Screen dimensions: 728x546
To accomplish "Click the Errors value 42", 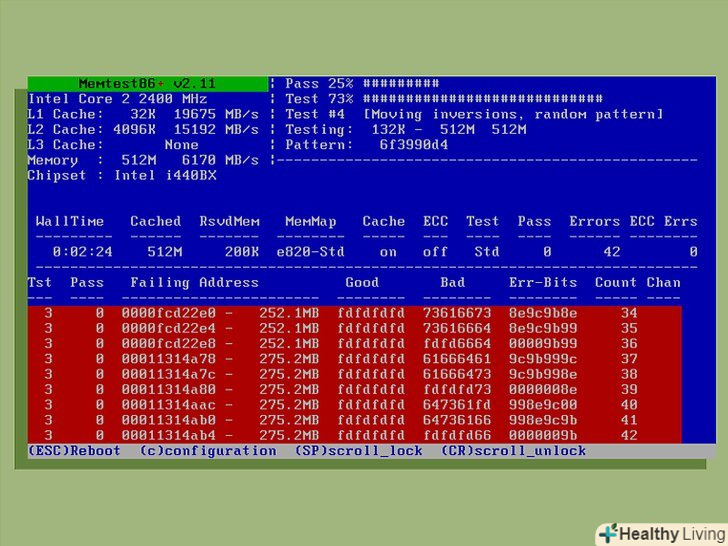I will pos(612,252).
